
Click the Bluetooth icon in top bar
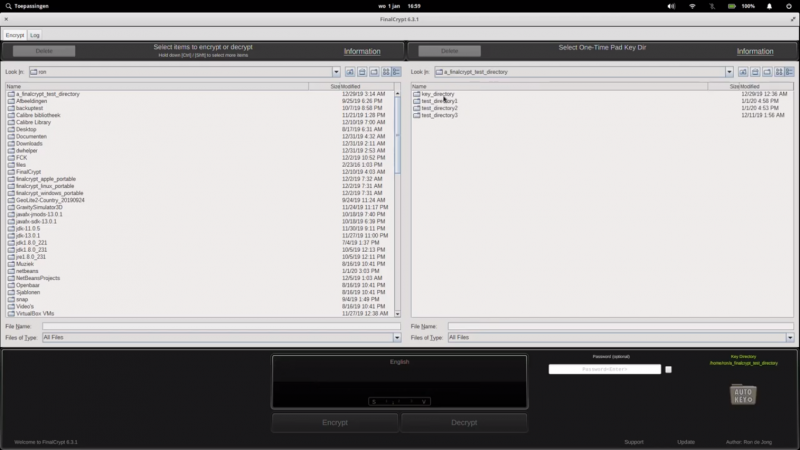tap(712, 6)
